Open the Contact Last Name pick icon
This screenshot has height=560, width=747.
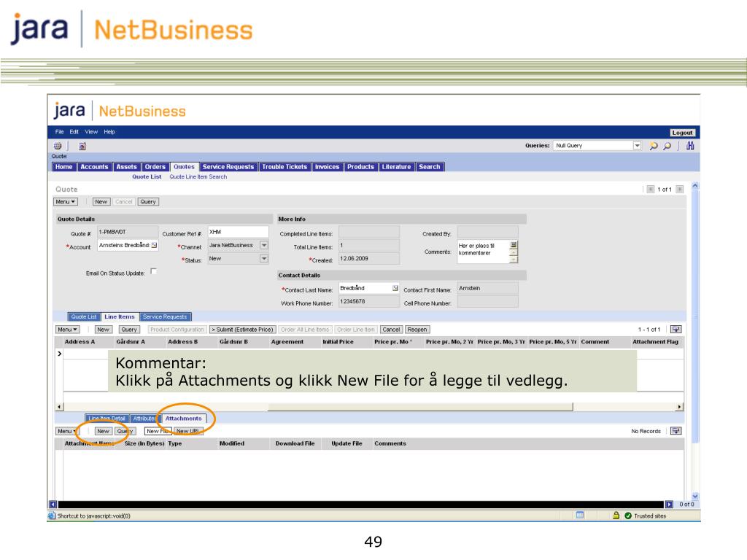(395, 288)
